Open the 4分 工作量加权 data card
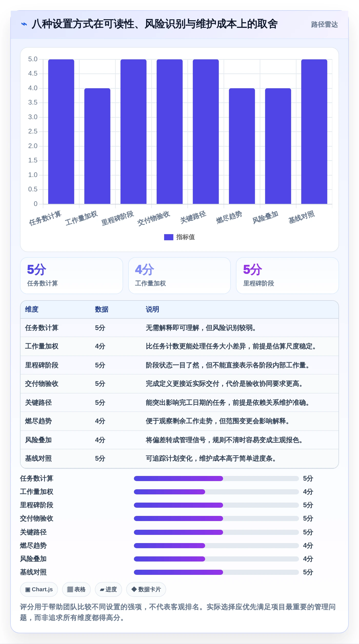 coord(180,276)
